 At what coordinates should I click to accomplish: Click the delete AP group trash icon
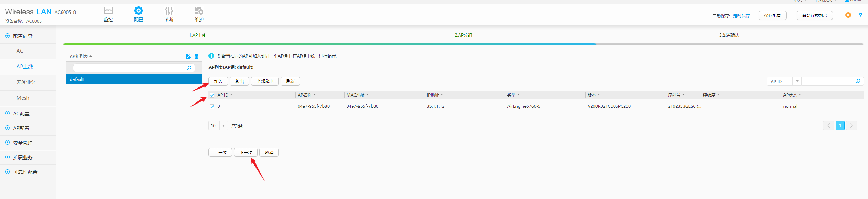tap(197, 56)
